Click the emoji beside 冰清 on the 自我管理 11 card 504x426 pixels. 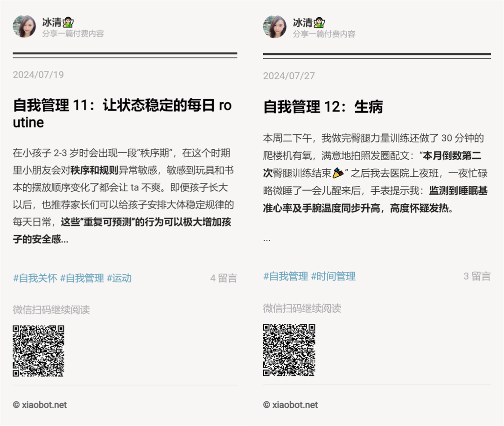point(68,22)
